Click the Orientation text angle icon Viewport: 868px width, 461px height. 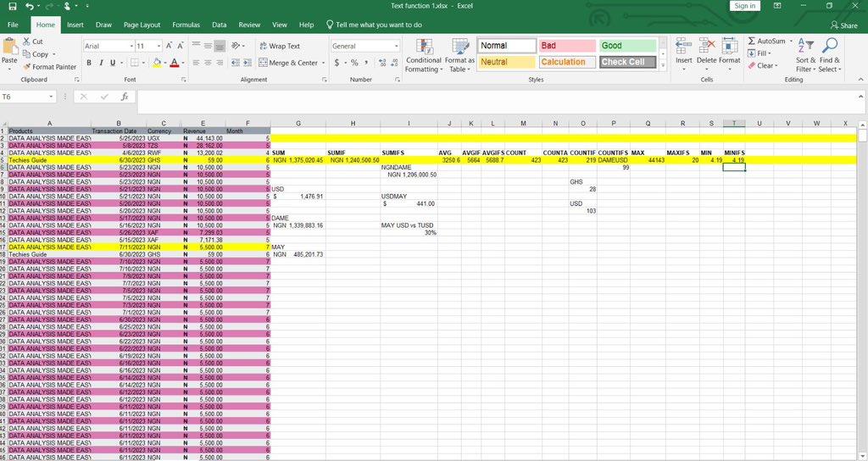pos(236,46)
